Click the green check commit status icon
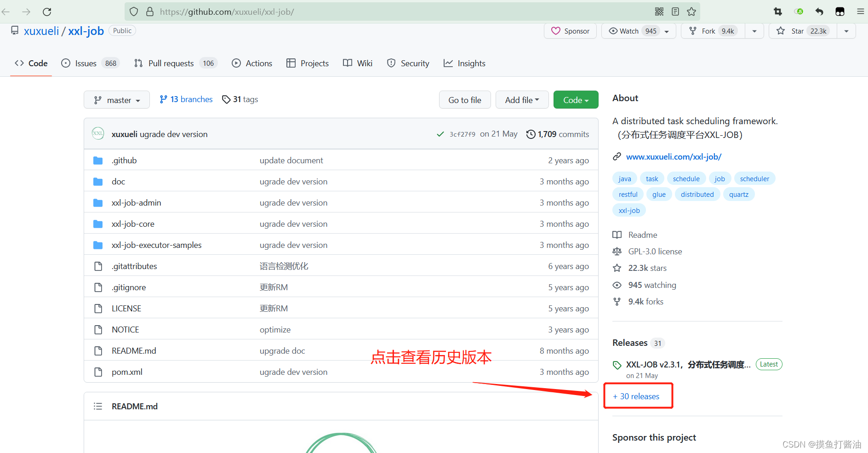This screenshot has width=868, height=453. pyautogui.click(x=440, y=134)
